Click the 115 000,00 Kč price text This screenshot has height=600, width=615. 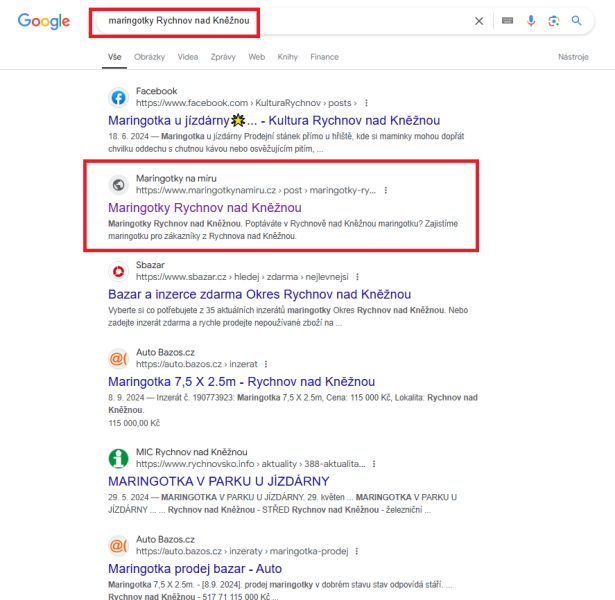point(134,423)
